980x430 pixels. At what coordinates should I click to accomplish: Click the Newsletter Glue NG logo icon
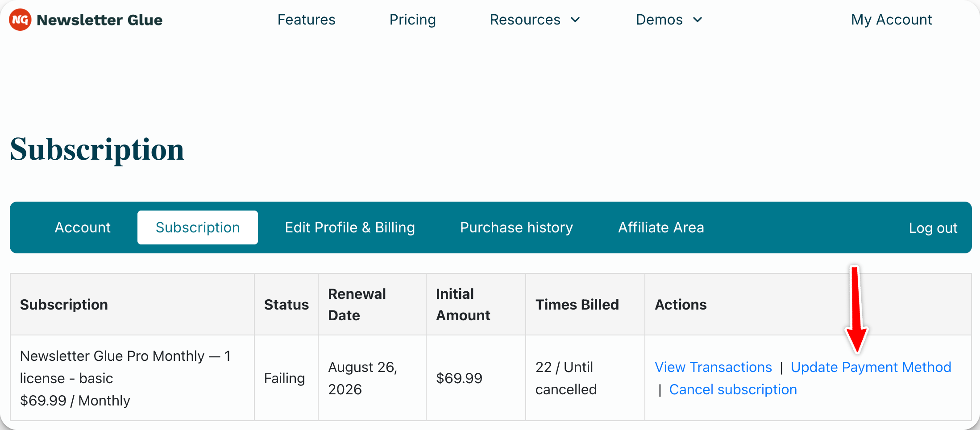20,20
